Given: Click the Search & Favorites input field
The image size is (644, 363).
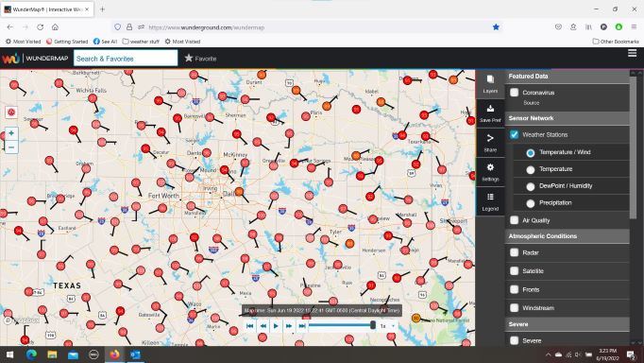Looking at the screenshot, I should [x=126, y=59].
